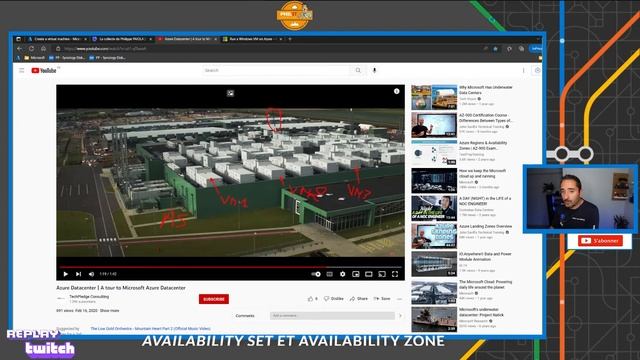
Task: Switch to Create a virtual machine tab
Action: tap(57, 39)
